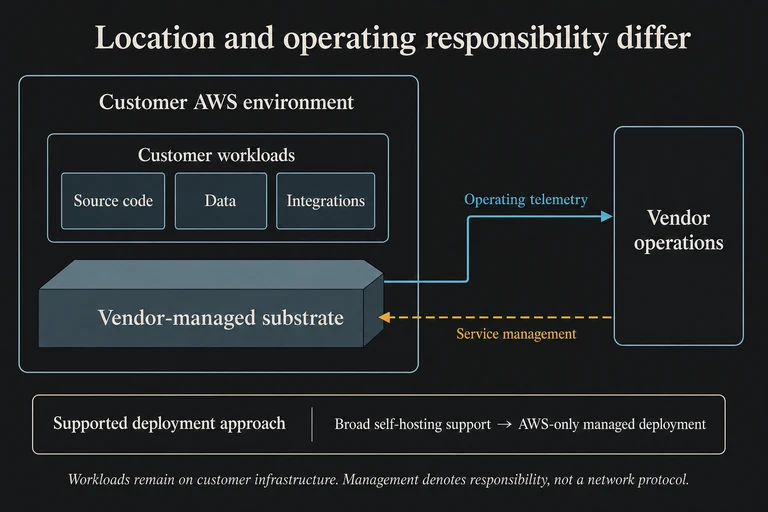
Task: Select the "Source code" box
Action: click(x=113, y=201)
